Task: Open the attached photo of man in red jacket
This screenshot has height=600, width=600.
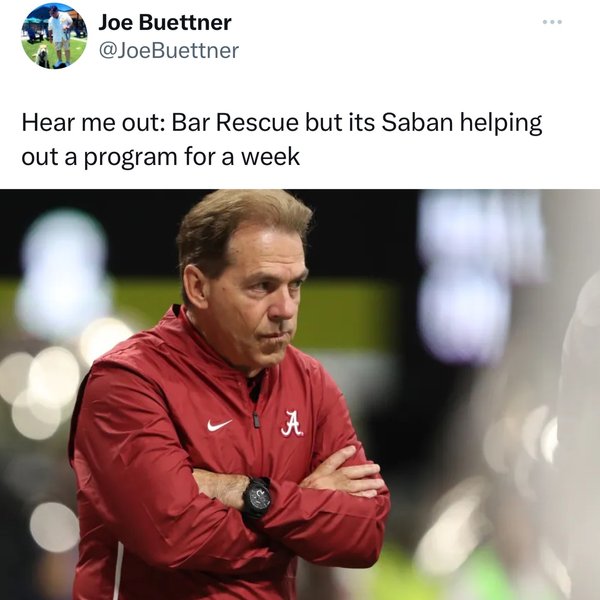Action: point(300,395)
